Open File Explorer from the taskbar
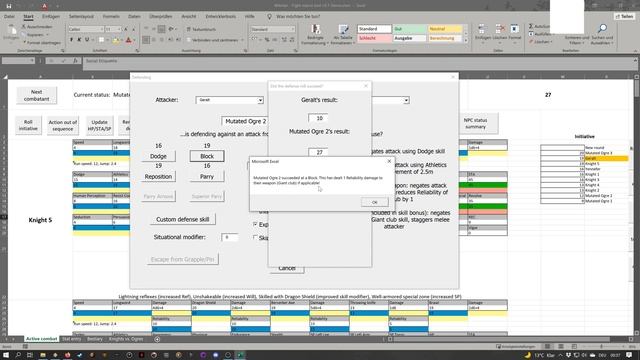 click(42, 355)
